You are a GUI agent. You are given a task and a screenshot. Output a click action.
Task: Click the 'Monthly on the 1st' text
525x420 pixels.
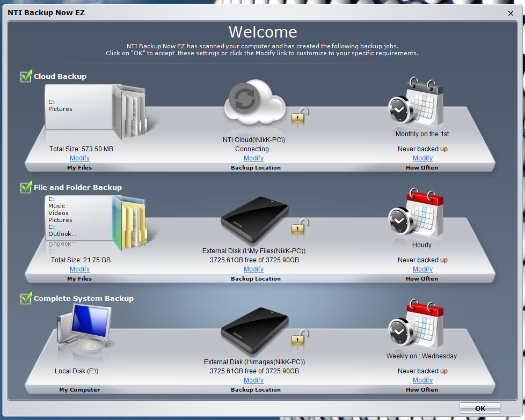pyautogui.click(x=422, y=134)
